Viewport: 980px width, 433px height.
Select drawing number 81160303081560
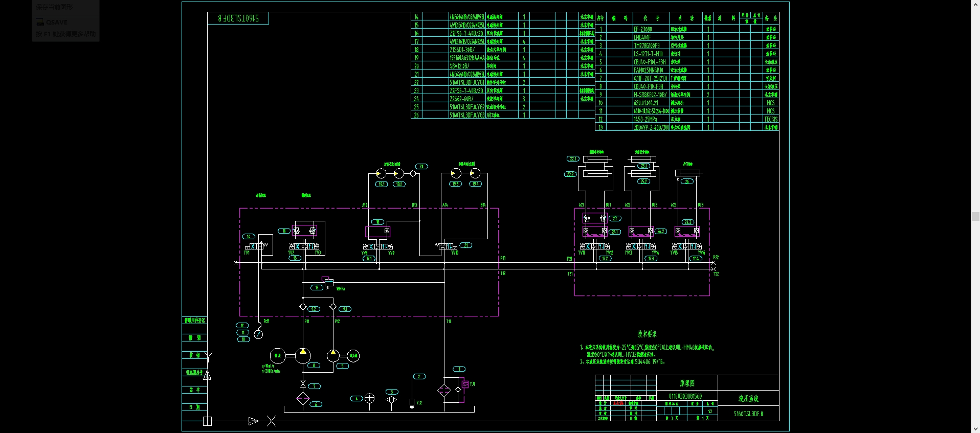(x=685, y=396)
